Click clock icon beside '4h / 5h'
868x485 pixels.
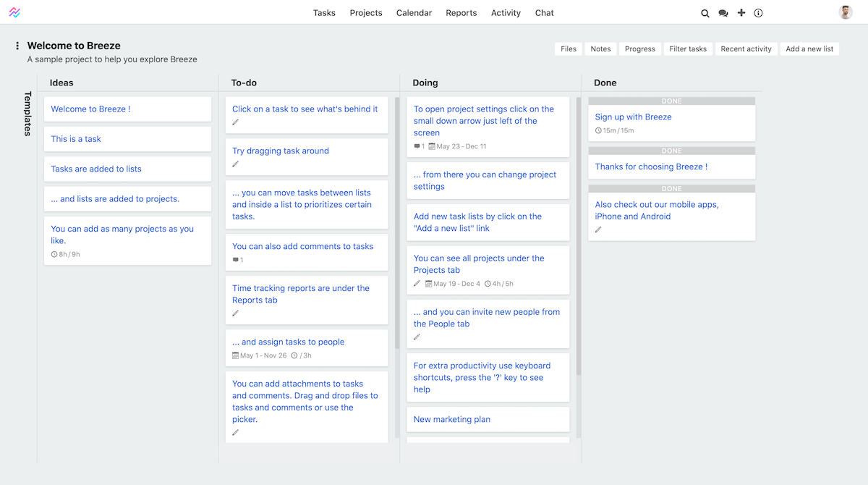point(488,284)
